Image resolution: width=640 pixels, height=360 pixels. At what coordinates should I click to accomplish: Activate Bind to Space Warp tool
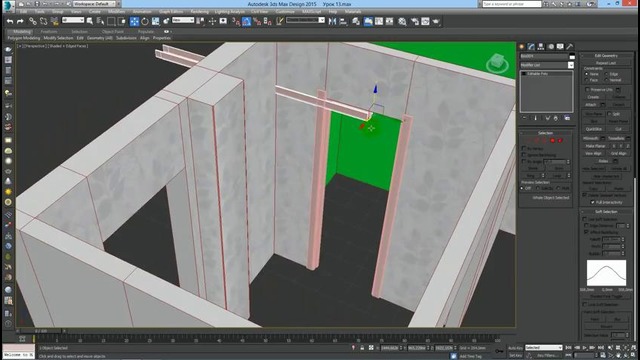[54, 21]
